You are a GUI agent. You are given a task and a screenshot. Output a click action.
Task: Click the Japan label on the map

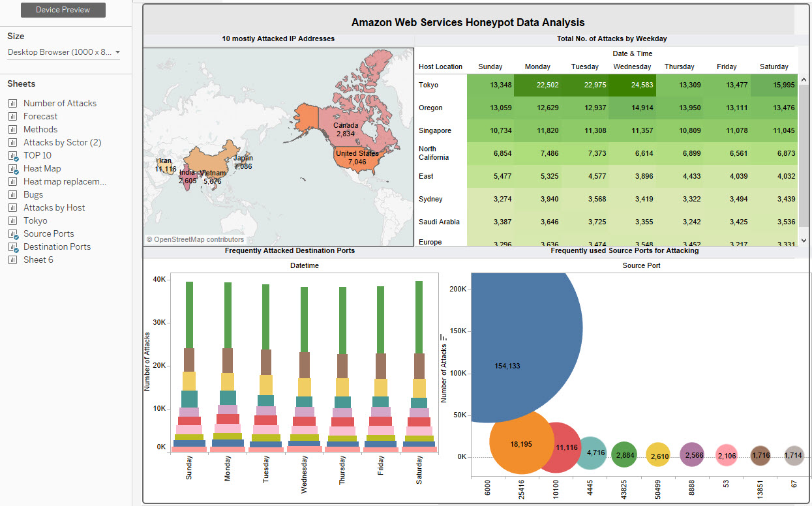[x=243, y=158]
